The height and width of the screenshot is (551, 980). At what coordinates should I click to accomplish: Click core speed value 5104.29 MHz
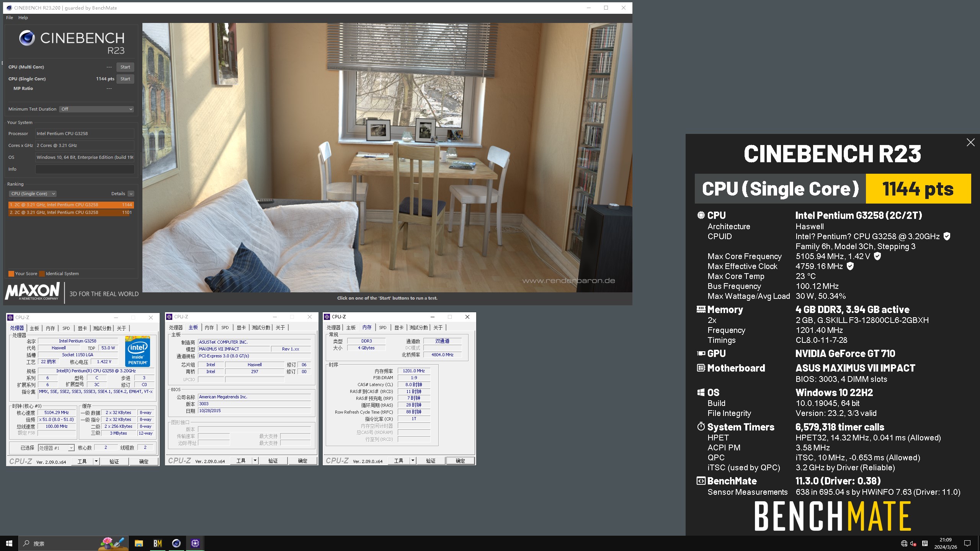[x=57, y=412]
